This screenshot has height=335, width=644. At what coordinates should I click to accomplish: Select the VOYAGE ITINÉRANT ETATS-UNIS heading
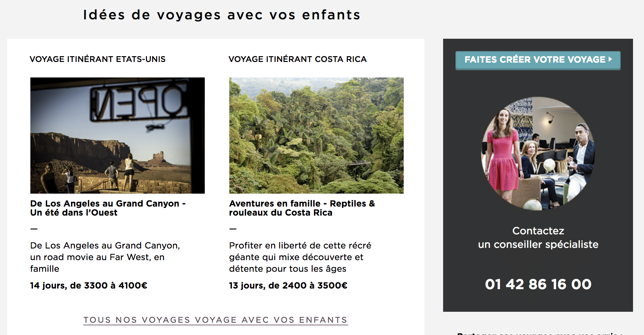pos(98,59)
